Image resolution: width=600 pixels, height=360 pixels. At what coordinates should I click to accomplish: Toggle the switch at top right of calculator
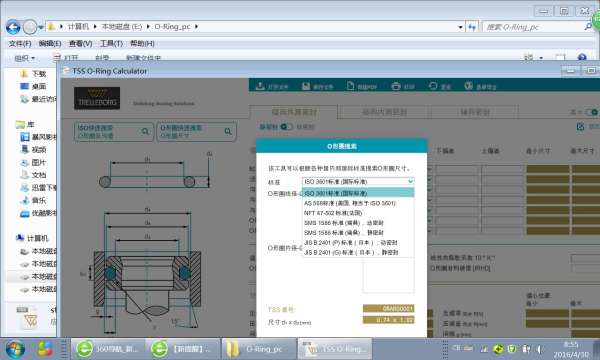[591, 112]
